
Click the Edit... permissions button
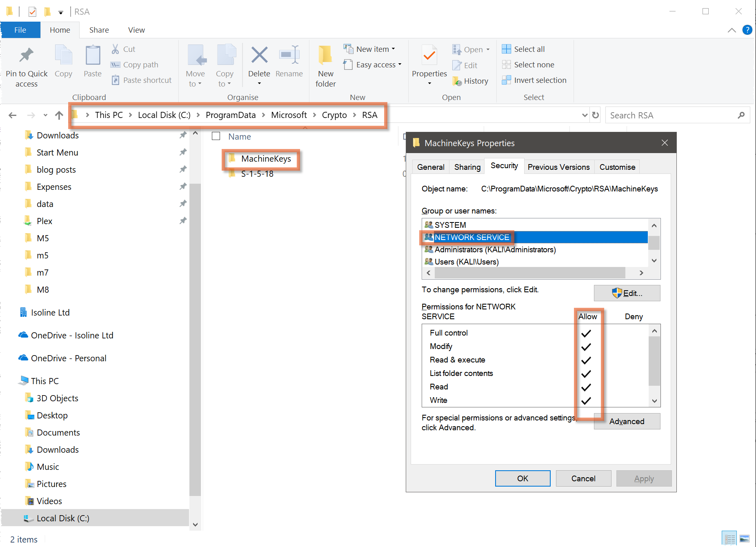pyautogui.click(x=627, y=293)
